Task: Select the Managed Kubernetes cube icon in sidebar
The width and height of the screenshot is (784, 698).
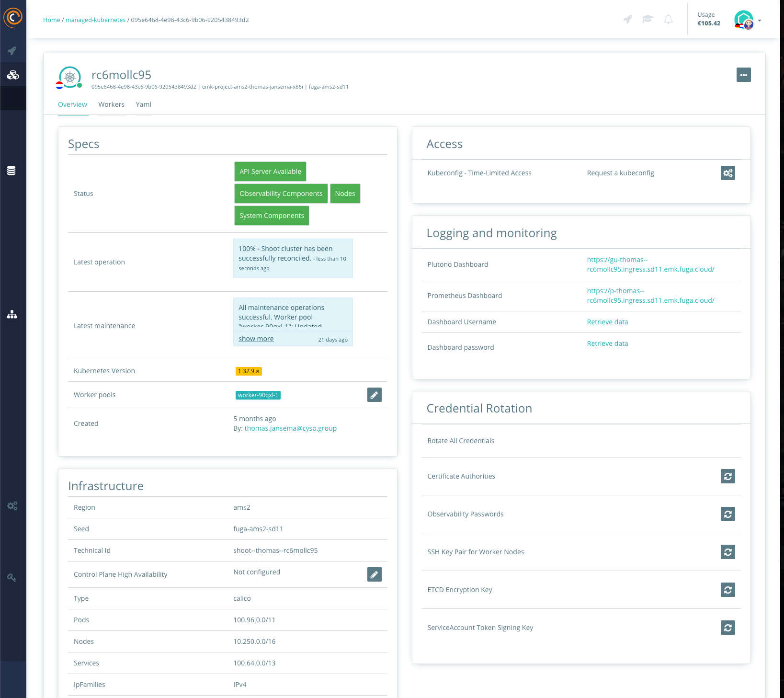Action: [x=13, y=74]
